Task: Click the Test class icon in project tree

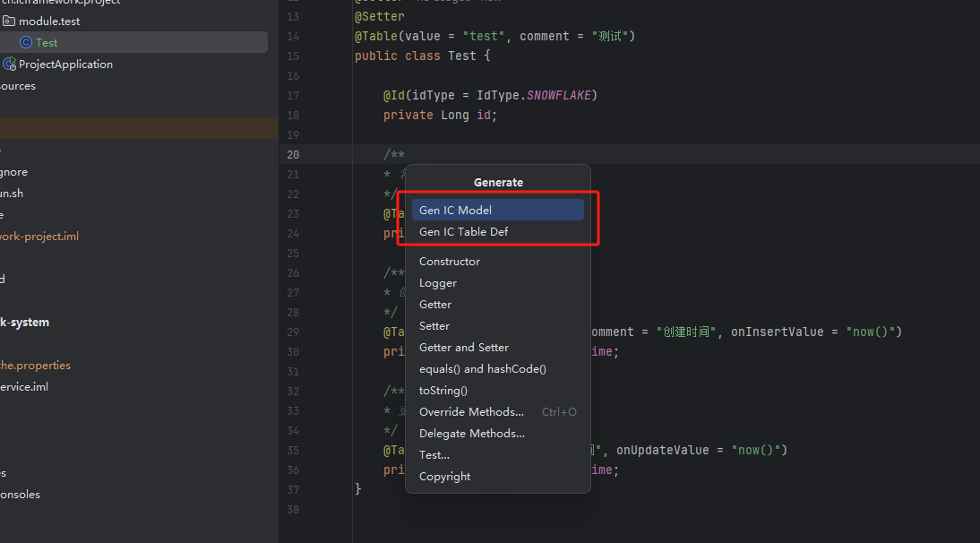Action: coord(26,42)
